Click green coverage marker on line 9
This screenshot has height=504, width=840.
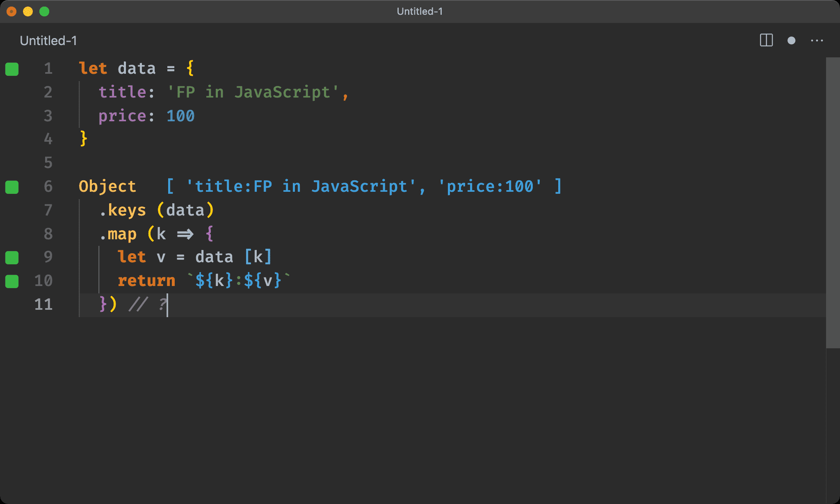pyautogui.click(x=12, y=258)
